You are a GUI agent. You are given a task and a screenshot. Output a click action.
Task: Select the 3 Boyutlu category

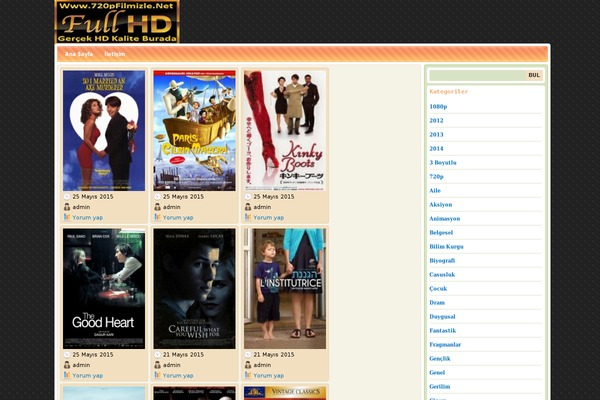(x=443, y=162)
